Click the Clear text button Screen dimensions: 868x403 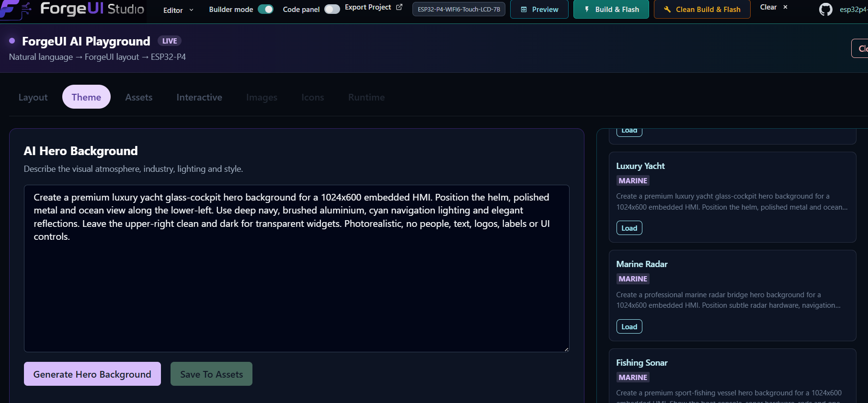768,7
